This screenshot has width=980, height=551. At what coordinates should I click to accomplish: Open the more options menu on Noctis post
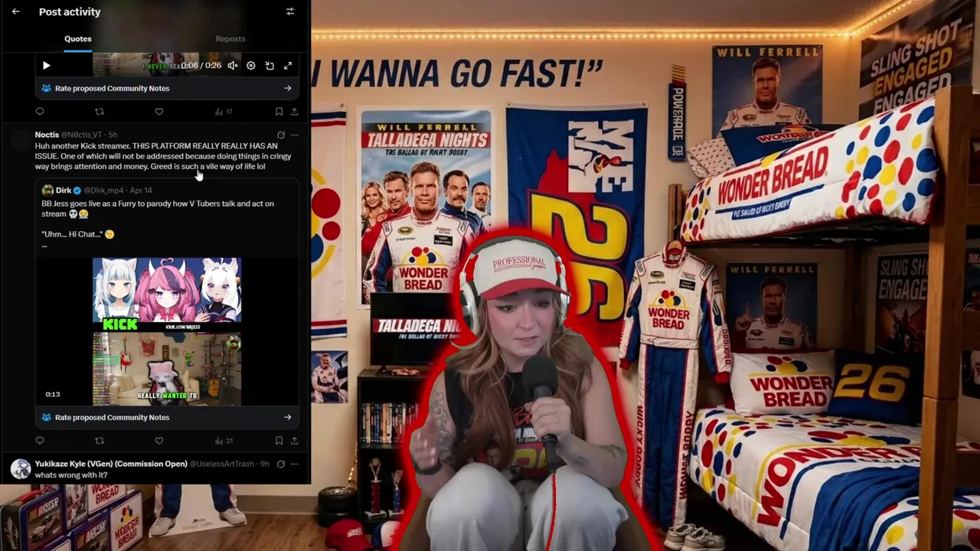[x=294, y=135]
